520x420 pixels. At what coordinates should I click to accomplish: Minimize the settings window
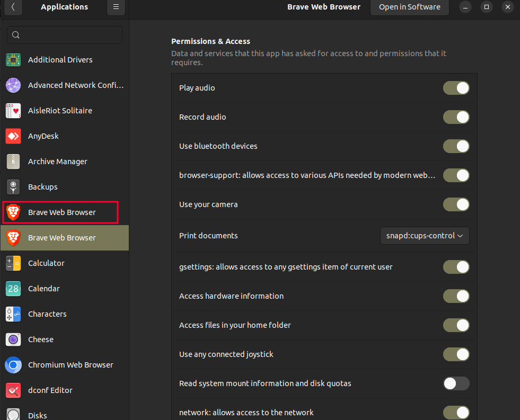pyautogui.click(x=465, y=7)
